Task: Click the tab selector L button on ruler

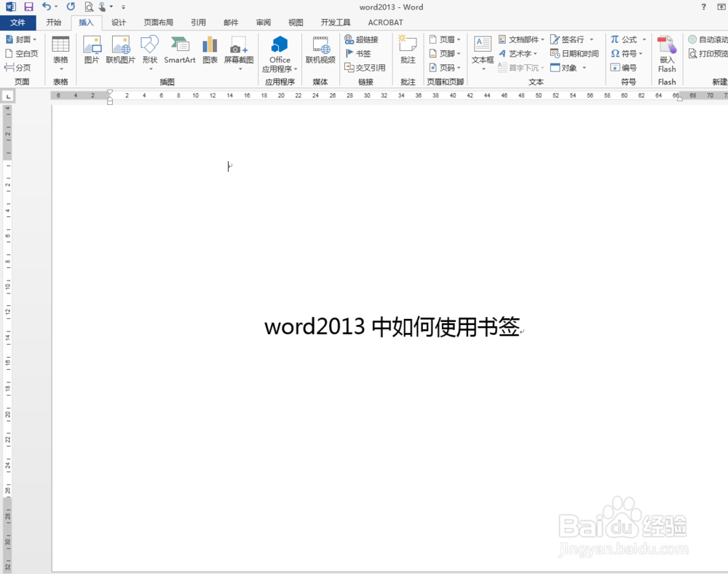Action: click(x=8, y=96)
